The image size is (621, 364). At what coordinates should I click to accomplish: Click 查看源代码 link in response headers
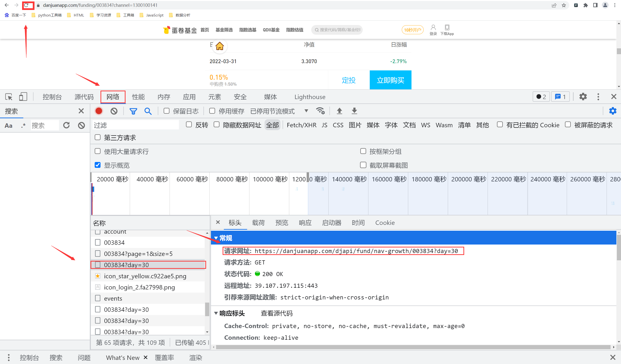[277, 313]
